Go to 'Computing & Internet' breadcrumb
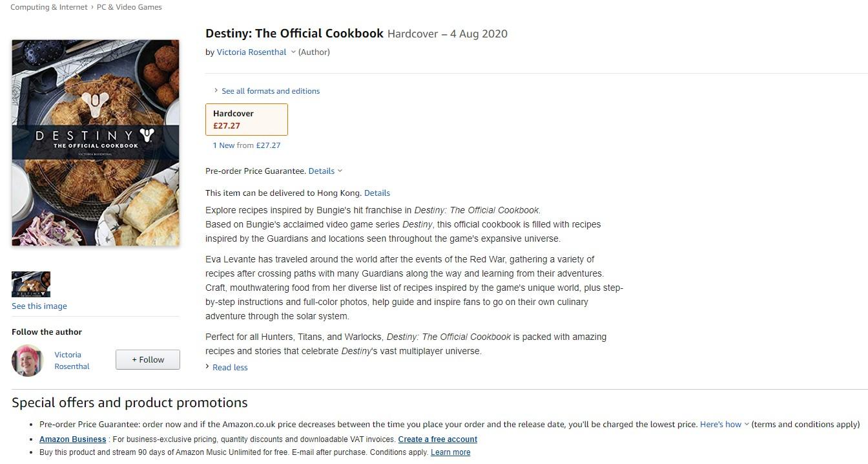This screenshot has width=868, height=464. 49,7
